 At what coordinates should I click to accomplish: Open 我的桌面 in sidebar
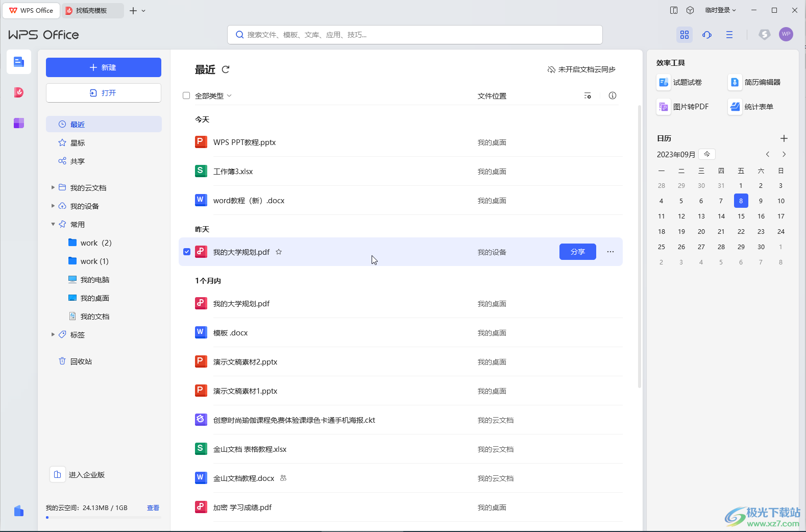point(104,298)
